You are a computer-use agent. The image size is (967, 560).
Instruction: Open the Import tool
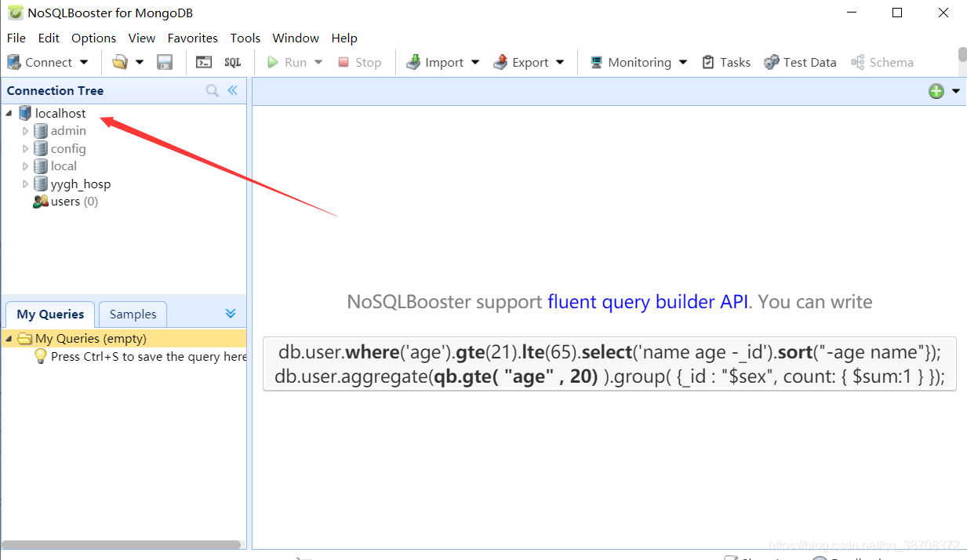pyautogui.click(x=442, y=62)
